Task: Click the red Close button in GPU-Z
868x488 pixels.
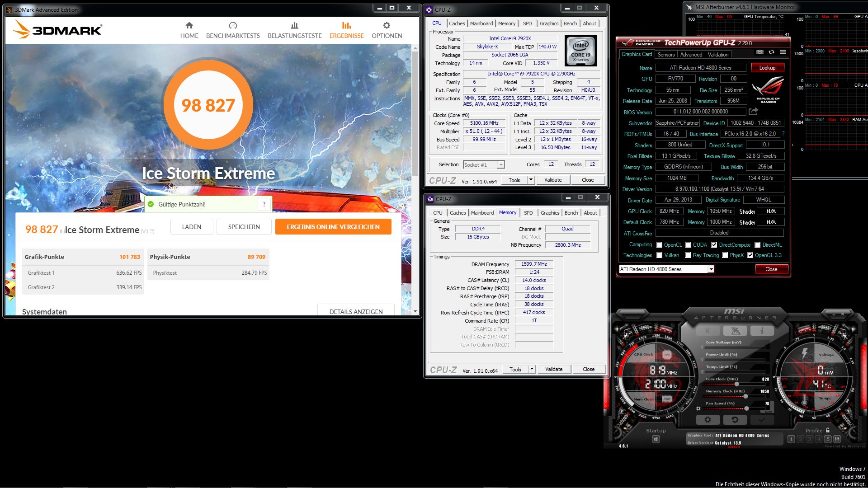Action: point(771,269)
